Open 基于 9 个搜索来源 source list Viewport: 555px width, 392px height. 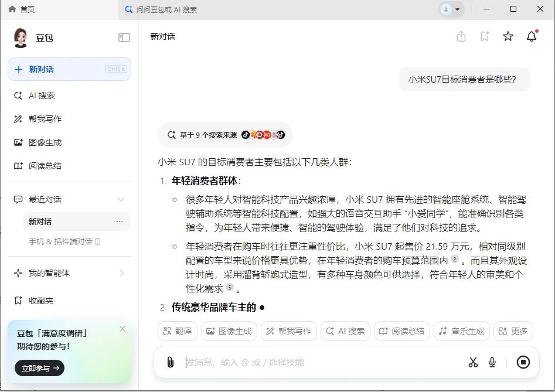coord(226,135)
